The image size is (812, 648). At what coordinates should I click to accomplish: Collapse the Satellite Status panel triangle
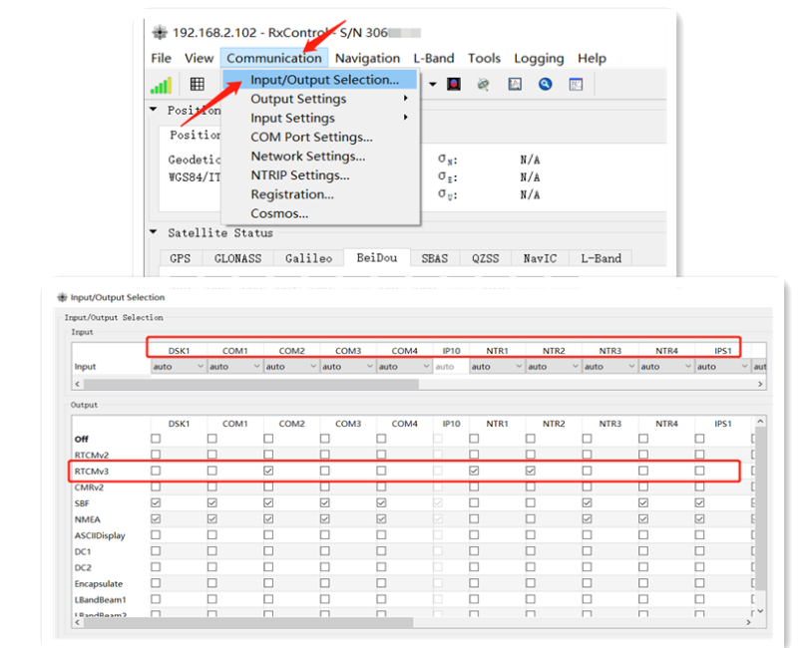click(153, 232)
